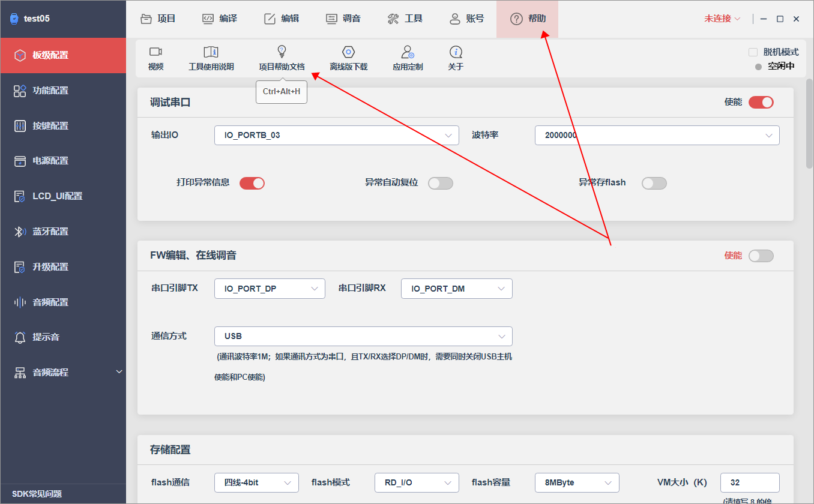Open the 编译 menu
The width and height of the screenshot is (814, 504).
[x=220, y=19]
